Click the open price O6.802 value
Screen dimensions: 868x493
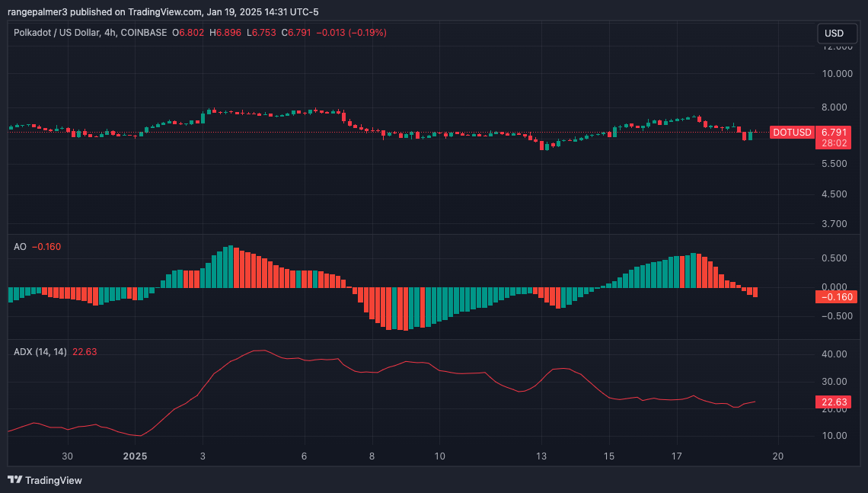(187, 33)
